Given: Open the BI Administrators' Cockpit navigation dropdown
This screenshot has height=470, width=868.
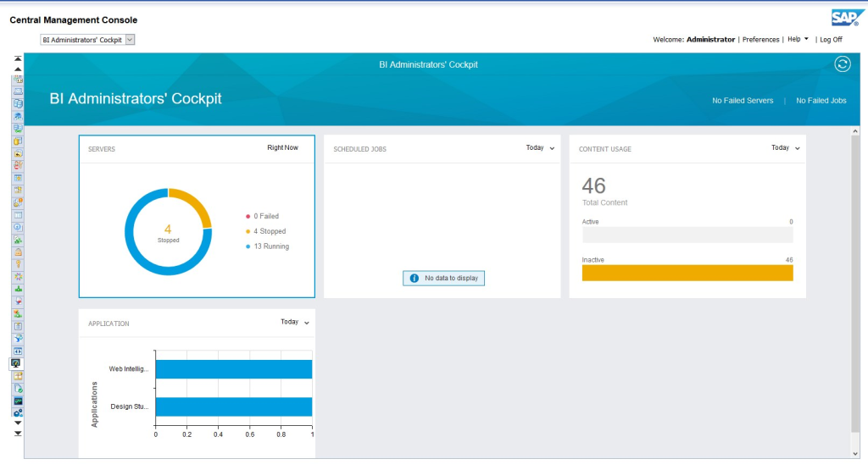Looking at the screenshot, I should point(87,40).
